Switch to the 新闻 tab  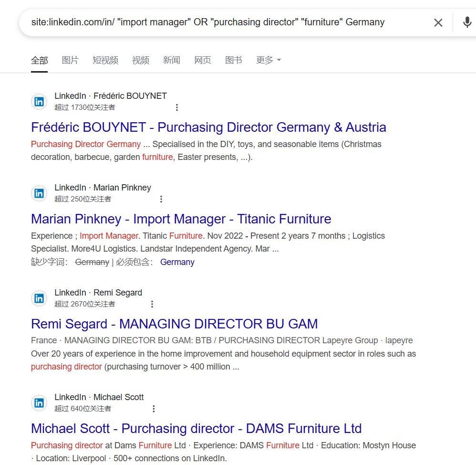[172, 60]
